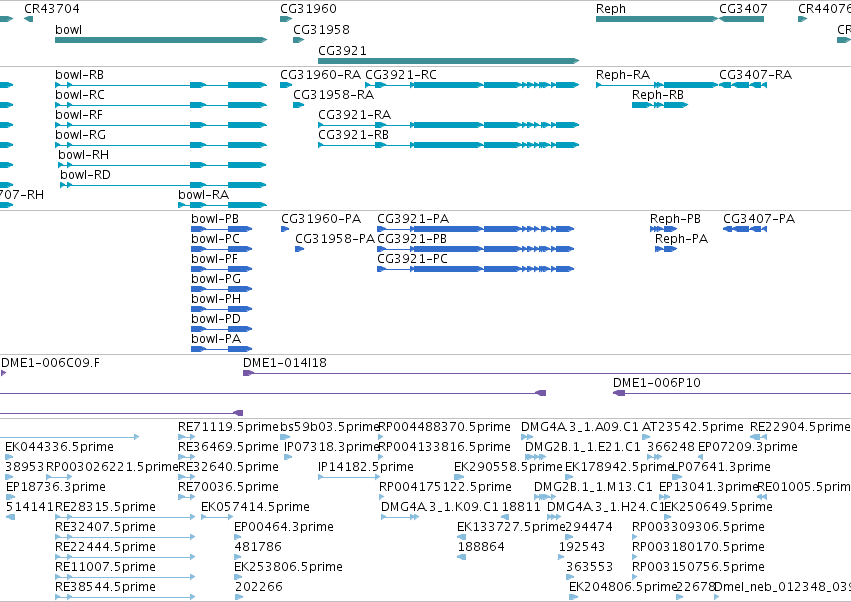Viewport: 851px width, 602px height.
Task: Select the CG3407-RA transcript label
Action: coord(755,75)
